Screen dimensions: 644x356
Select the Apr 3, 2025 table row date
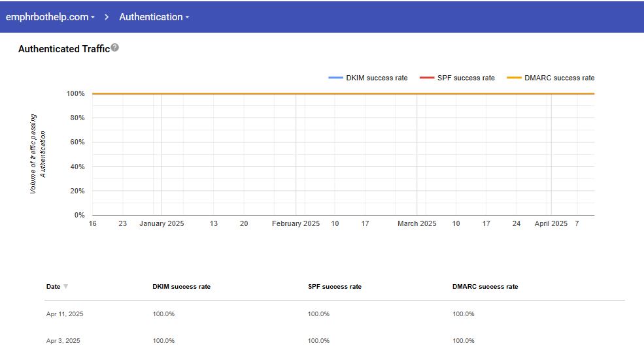[63, 341]
